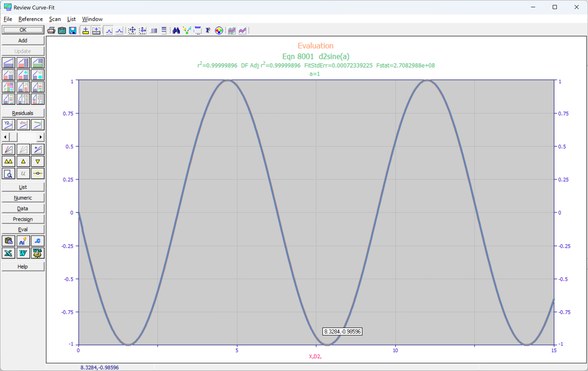The height and width of the screenshot is (371, 588).
Task: Click the Numeric button
Action: (23, 198)
